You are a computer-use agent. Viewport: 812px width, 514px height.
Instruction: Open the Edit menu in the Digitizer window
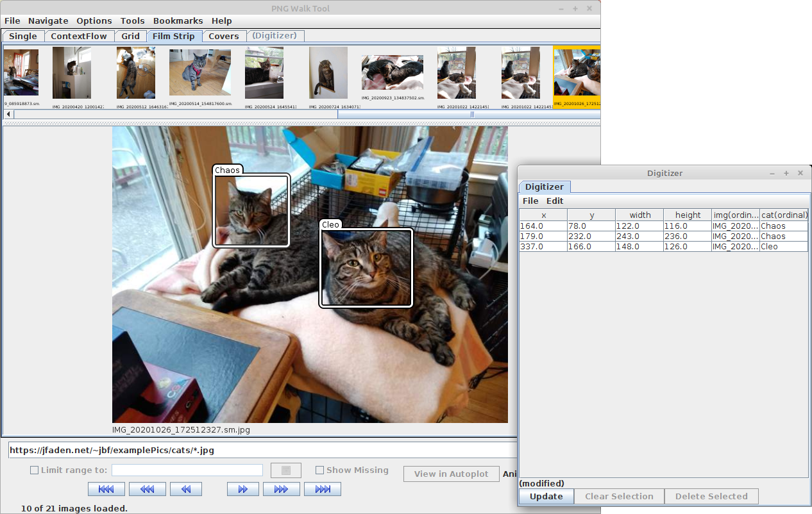click(555, 201)
